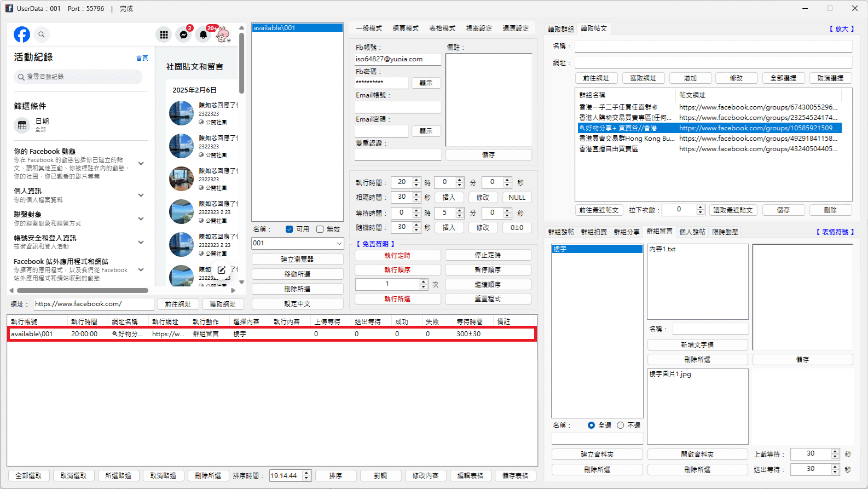Switch to 一般模式 tab
Image resolution: width=868 pixels, height=489 pixels.
click(369, 28)
